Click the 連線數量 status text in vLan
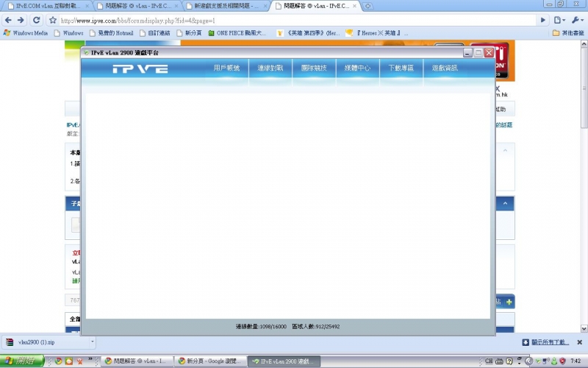Image resolution: width=588 pixels, height=368 pixels. click(261, 327)
